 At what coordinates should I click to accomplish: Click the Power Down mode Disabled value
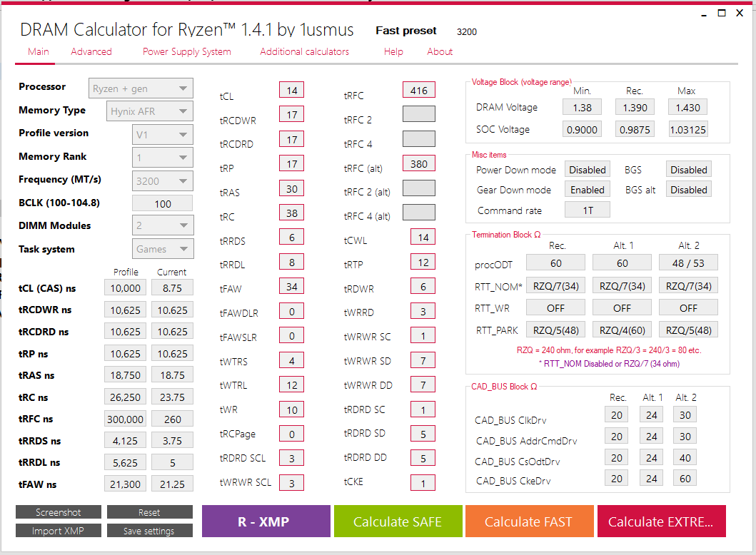pyautogui.click(x=588, y=170)
